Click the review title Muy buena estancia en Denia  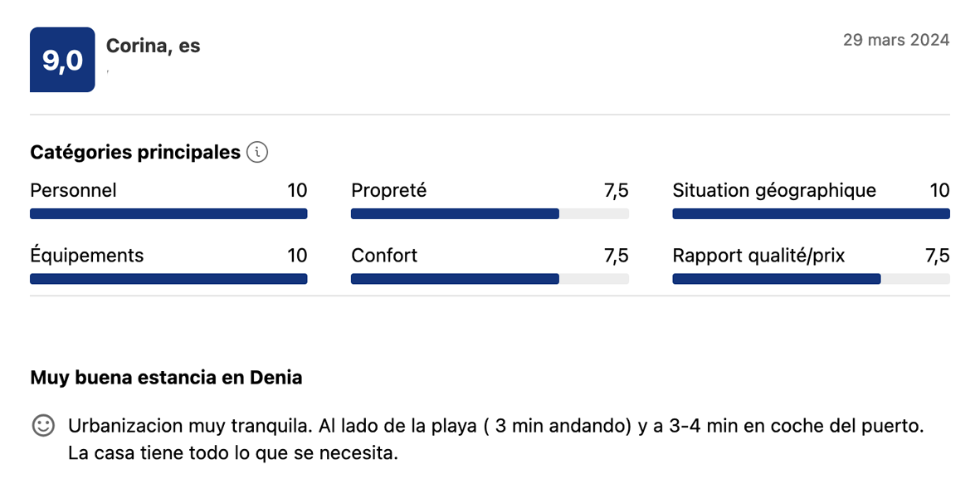(166, 378)
